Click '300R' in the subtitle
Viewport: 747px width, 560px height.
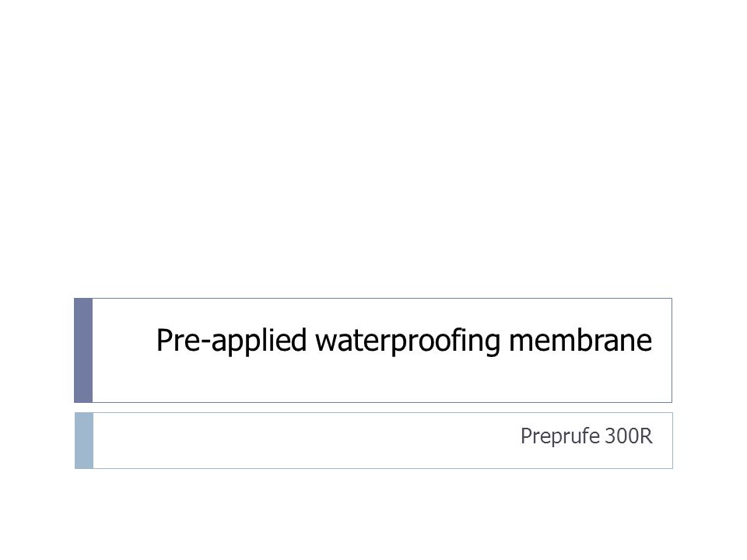pos(629,436)
